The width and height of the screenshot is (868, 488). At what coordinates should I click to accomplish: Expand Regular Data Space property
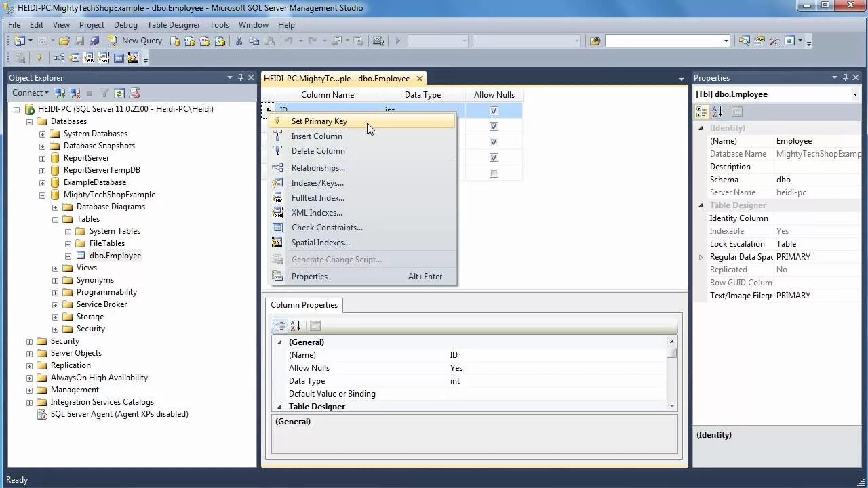pyautogui.click(x=701, y=257)
